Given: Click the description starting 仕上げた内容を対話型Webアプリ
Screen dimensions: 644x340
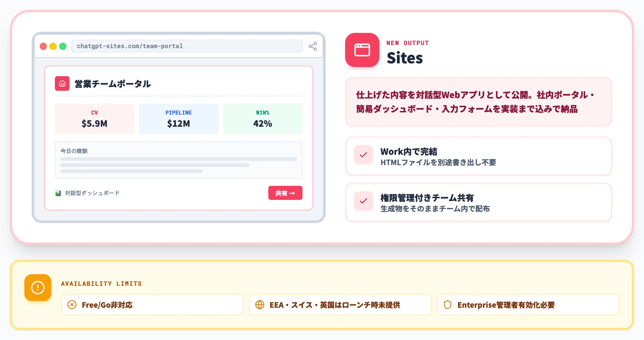Looking at the screenshot, I should (x=476, y=102).
